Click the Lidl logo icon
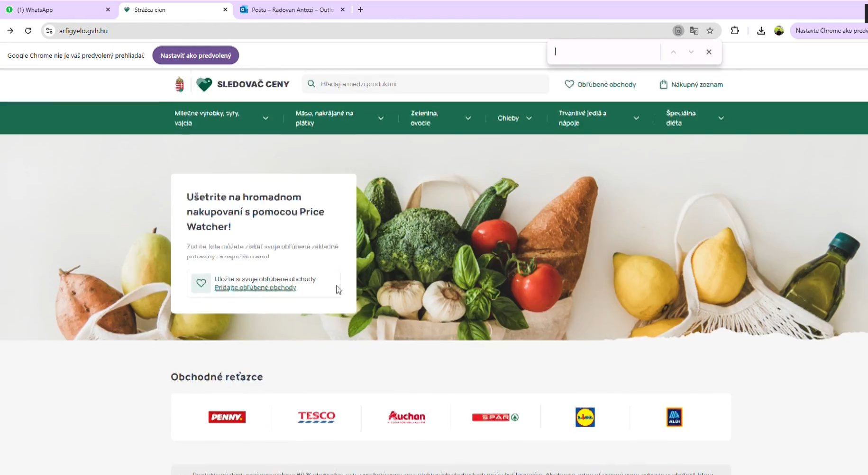 [585, 417]
